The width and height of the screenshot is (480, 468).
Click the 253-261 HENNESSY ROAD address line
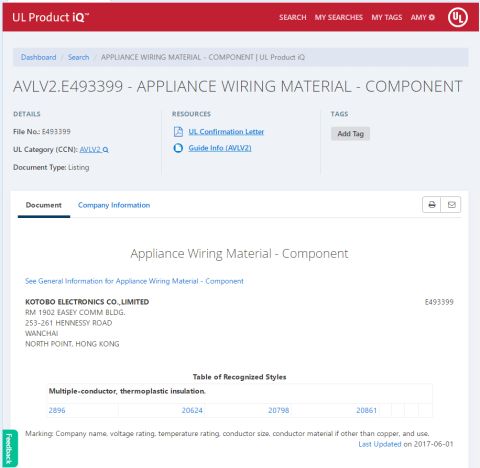point(69,323)
